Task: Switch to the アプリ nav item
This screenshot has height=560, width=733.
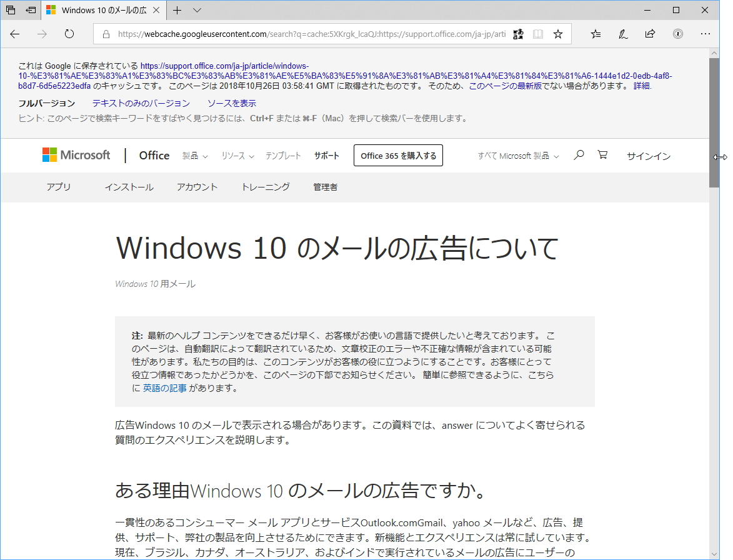Action: pyautogui.click(x=59, y=187)
